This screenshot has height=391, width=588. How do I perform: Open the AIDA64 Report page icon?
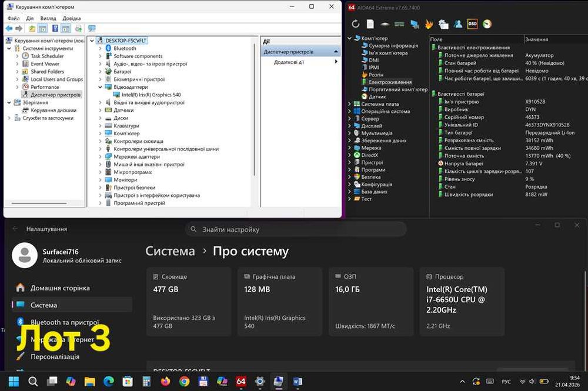pyautogui.click(x=370, y=24)
